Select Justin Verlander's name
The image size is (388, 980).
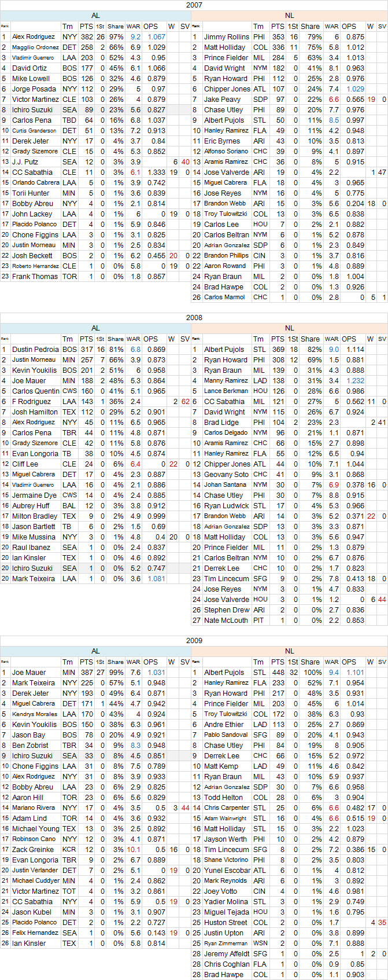click(x=35, y=871)
